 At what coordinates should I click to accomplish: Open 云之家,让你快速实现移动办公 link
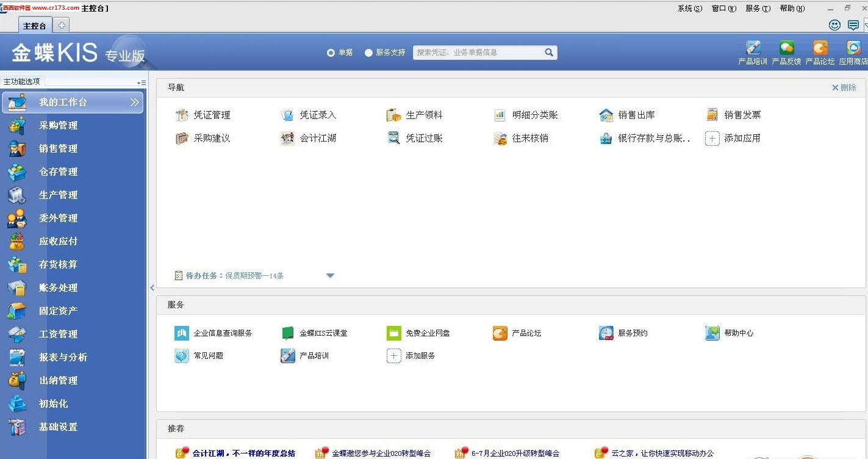(x=662, y=454)
